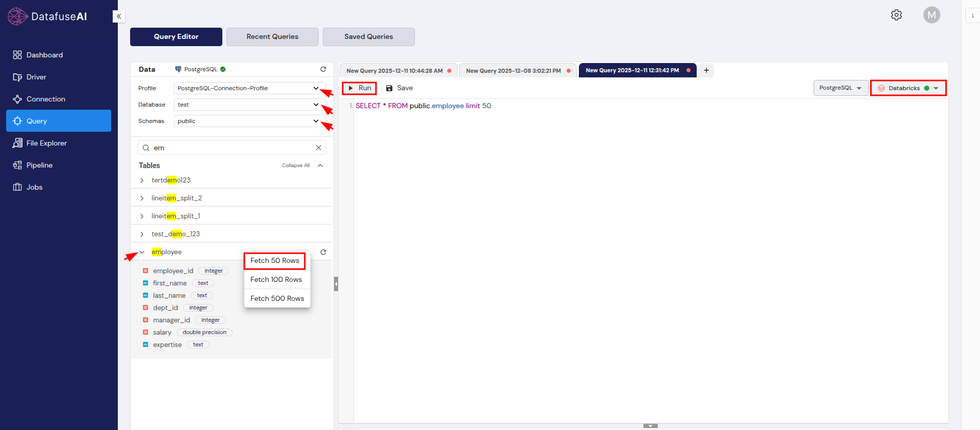
Task: Open query tab from 10:44:28 AM
Action: 398,71
